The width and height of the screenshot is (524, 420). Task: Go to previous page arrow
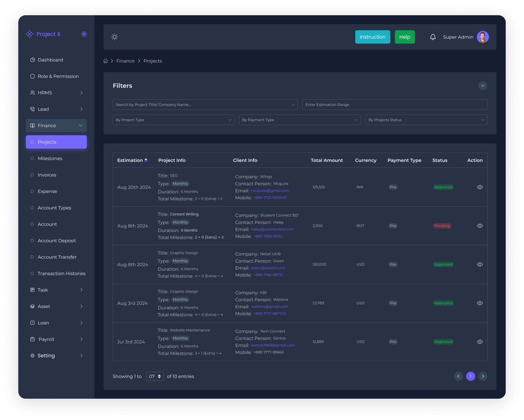pyautogui.click(x=458, y=376)
